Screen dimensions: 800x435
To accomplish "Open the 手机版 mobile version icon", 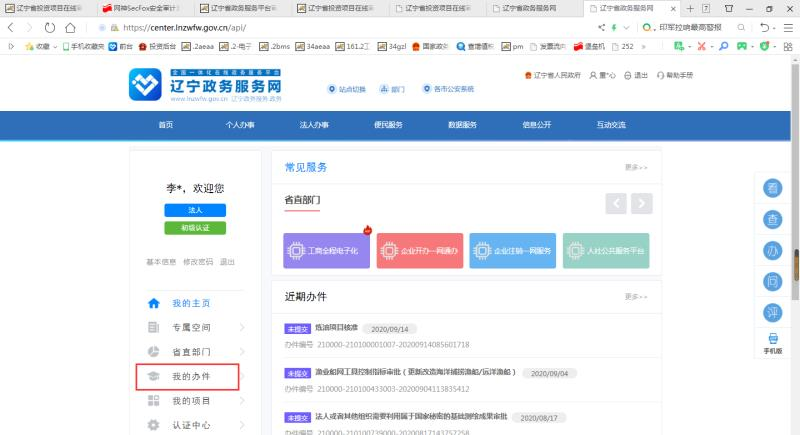I will (x=773, y=344).
